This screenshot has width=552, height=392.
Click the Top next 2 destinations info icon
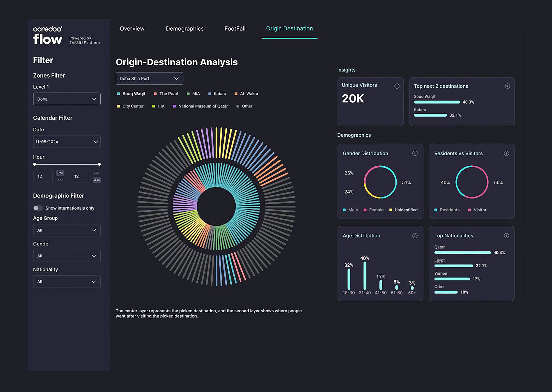pos(507,86)
